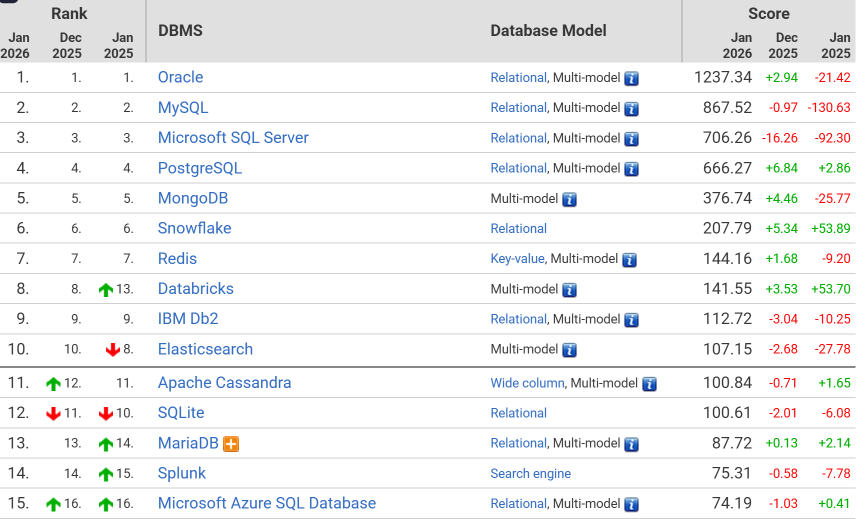Image resolution: width=866 pixels, height=519 pixels.
Task: Open the MongoDB link
Action: [193, 198]
